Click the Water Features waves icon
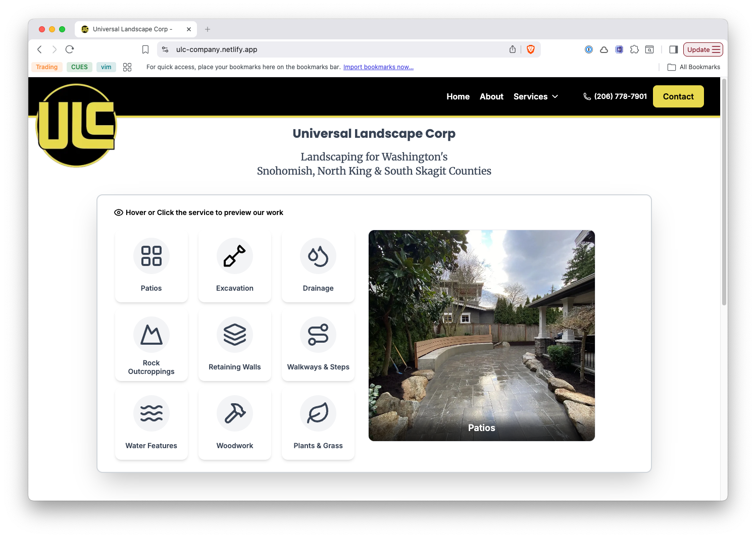 [x=151, y=413]
